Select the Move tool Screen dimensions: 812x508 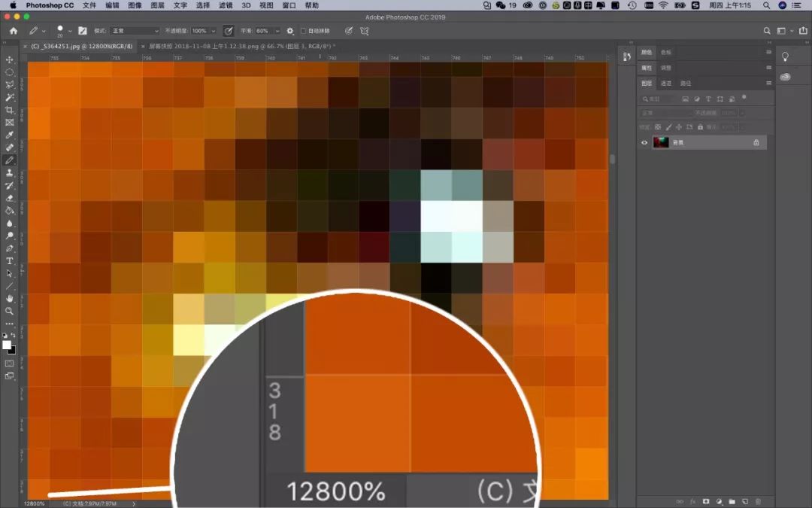(9, 59)
